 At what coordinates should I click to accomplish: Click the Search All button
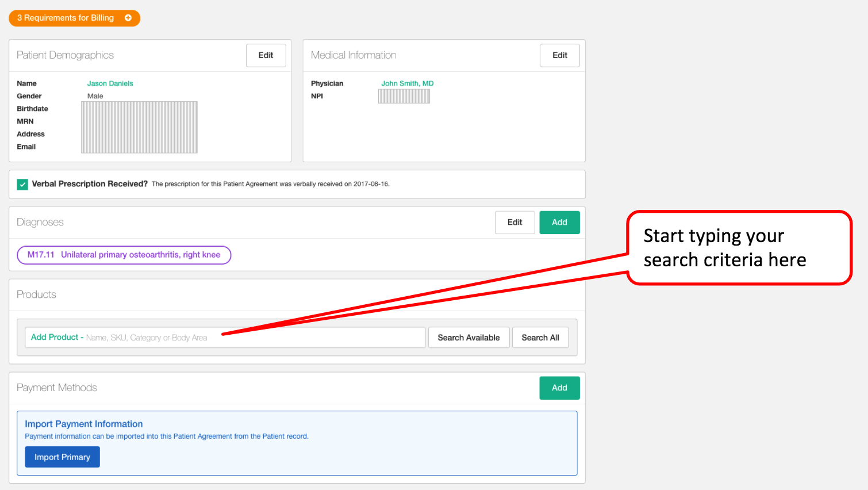[x=540, y=338]
